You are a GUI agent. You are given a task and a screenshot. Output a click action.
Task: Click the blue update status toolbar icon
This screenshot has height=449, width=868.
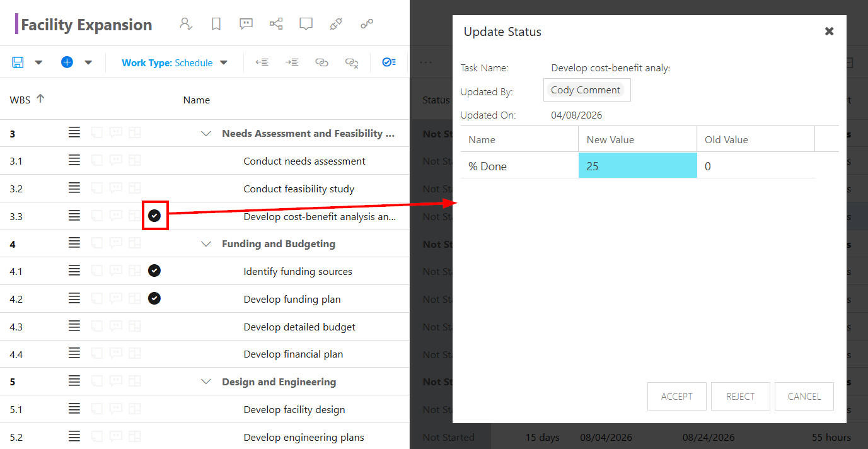389,62
